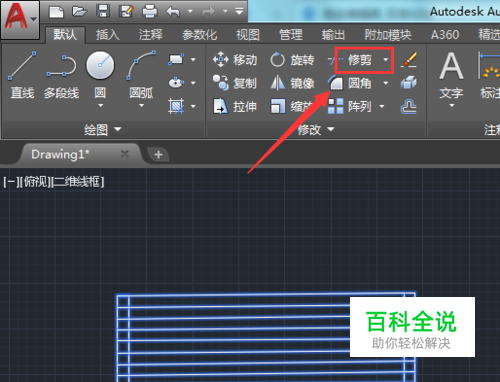Click the Save As icon
The width and height of the screenshot is (500, 382).
(x=126, y=12)
